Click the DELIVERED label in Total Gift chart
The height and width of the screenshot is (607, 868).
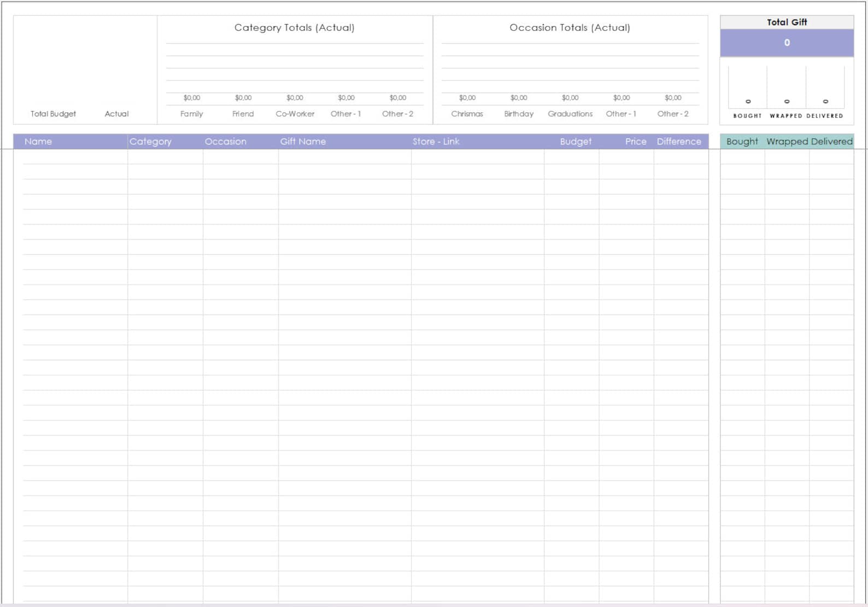tap(825, 116)
